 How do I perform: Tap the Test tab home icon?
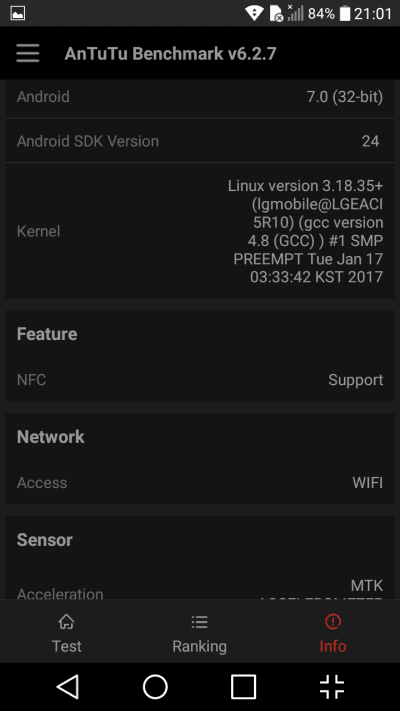(67, 621)
